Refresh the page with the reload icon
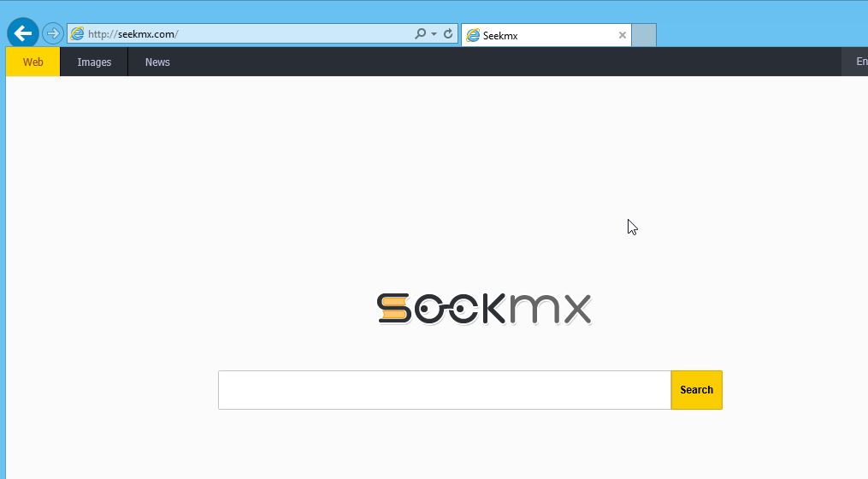868x479 pixels. (x=448, y=33)
